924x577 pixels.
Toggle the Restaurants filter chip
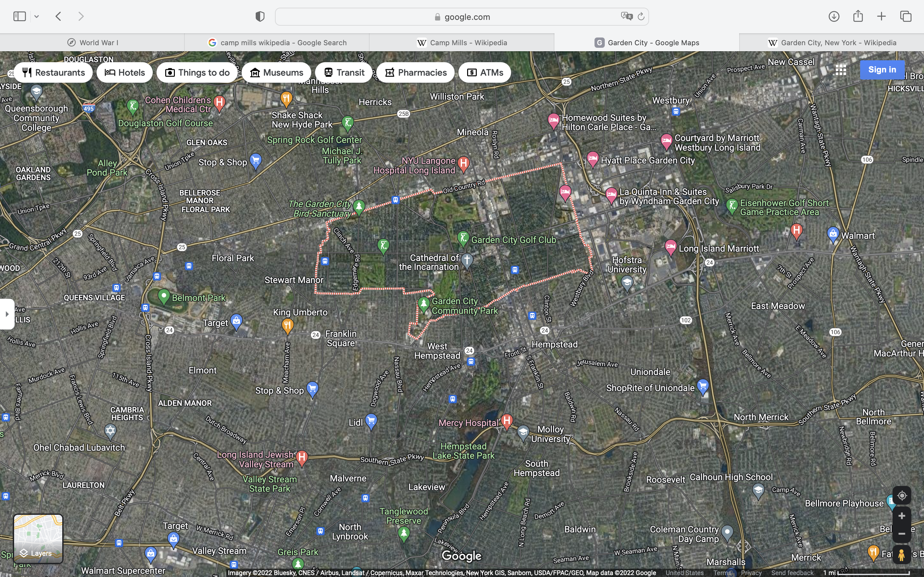54,72
